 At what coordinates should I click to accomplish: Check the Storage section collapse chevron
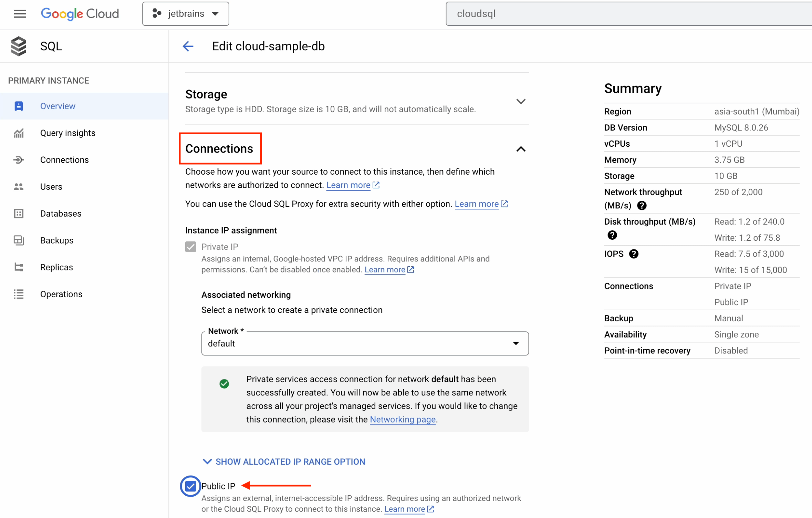click(520, 101)
